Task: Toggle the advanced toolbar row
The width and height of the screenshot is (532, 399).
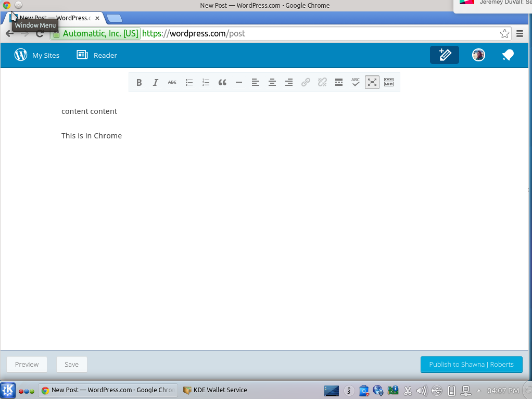Action: [x=389, y=82]
